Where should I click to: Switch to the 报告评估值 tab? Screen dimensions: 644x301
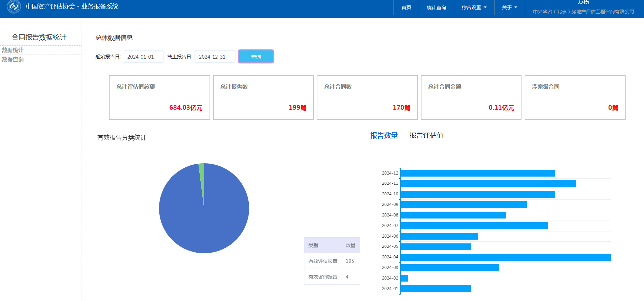426,135
